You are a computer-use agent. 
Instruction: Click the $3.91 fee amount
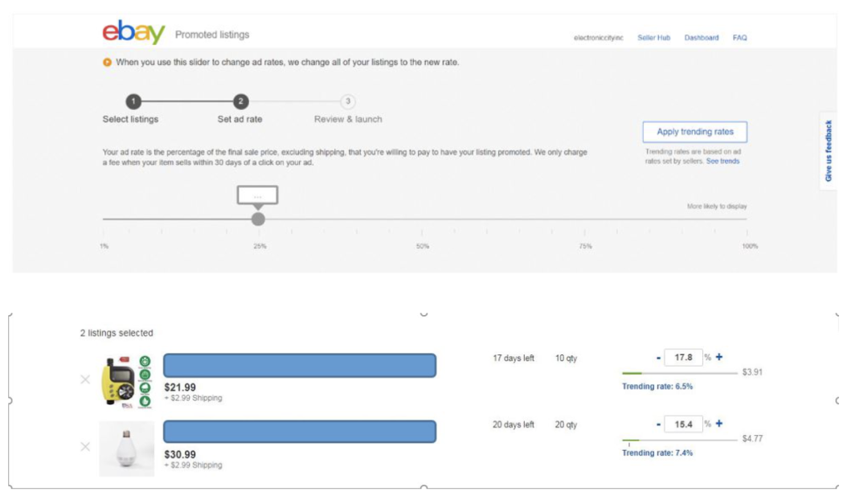pos(752,372)
